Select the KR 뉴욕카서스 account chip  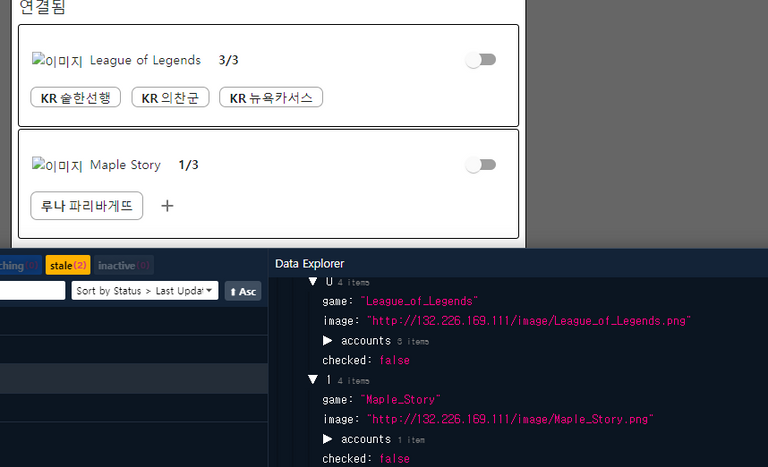coord(271,98)
